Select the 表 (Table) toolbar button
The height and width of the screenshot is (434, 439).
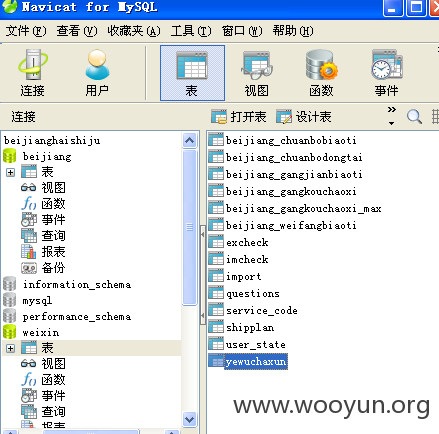192,73
